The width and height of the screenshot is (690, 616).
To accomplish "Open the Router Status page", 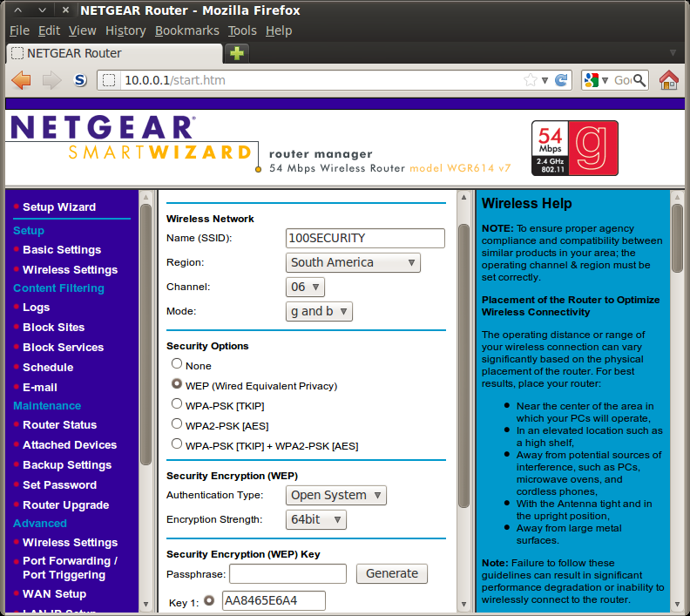I will click(59, 425).
